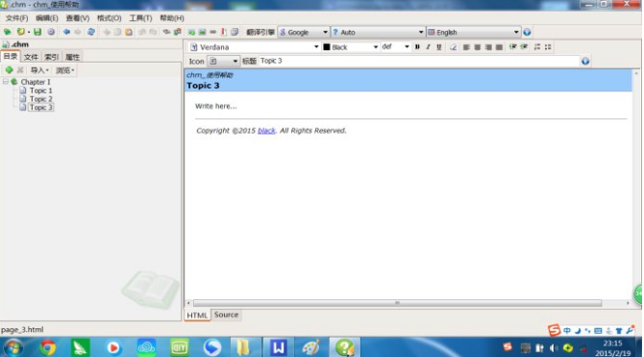The image size is (644, 357).
Task: Click the chain hyperlink icon in toolbar
Action: click(x=212, y=32)
